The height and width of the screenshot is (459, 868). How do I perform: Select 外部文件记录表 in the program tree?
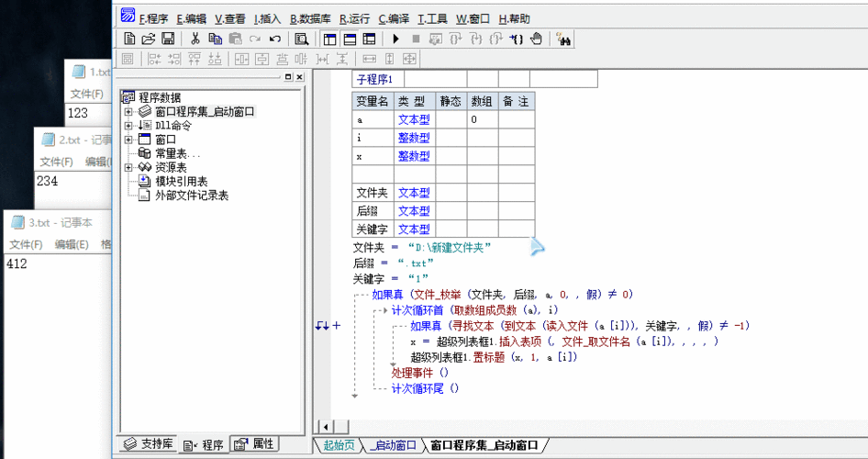pos(192,195)
